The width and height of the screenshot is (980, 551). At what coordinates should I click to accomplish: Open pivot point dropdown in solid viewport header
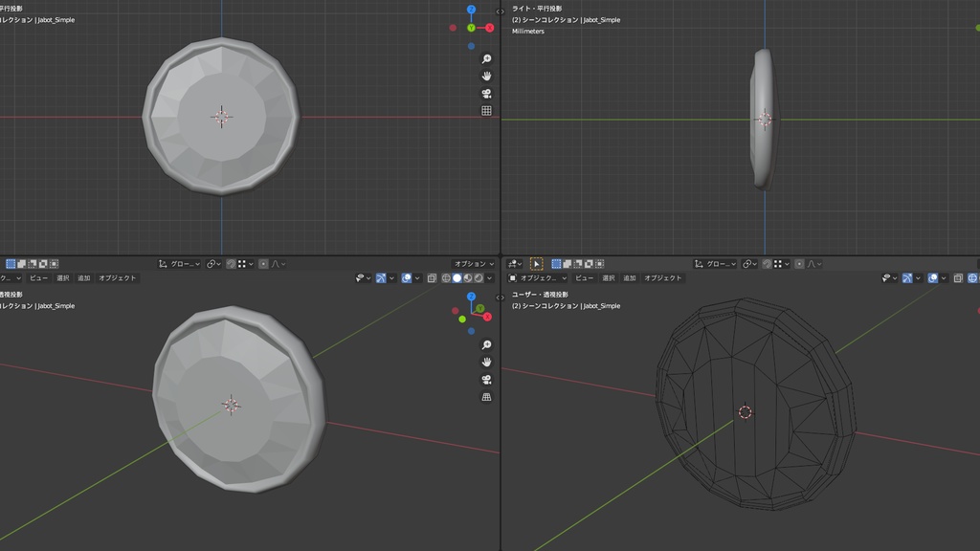[x=214, y=264]
